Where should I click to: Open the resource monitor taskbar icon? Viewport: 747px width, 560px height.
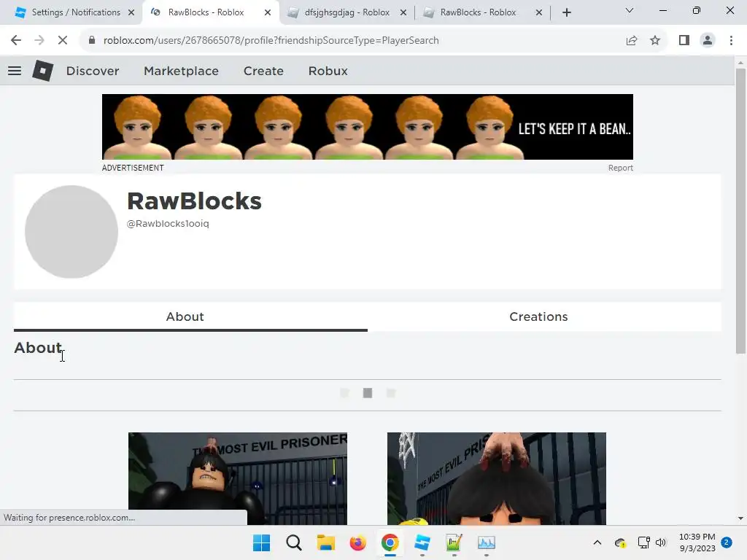(487, 542)
